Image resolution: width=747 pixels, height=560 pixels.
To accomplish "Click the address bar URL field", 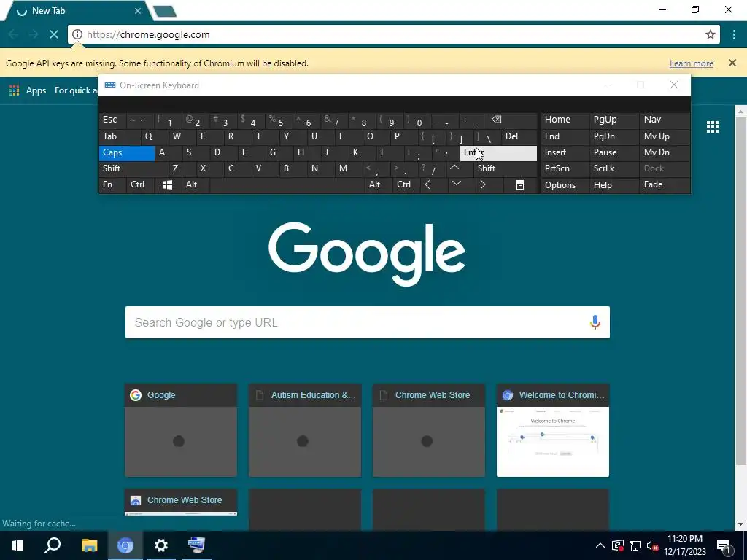I will (x=393, y=34).
